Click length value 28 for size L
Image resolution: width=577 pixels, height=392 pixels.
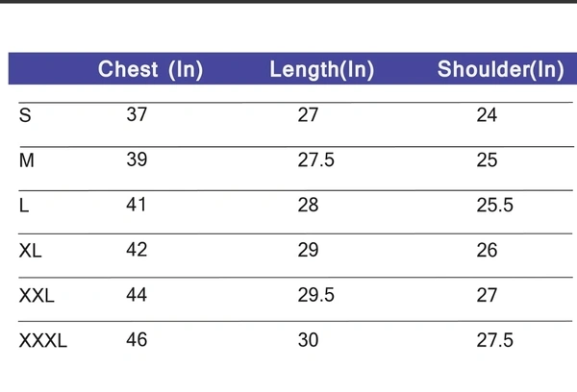click(x=308, y=206)
